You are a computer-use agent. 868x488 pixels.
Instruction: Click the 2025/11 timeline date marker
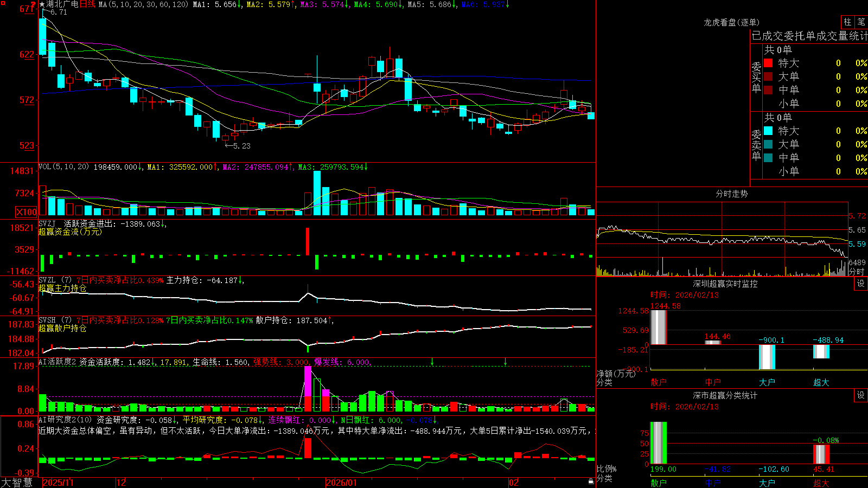coord(58,483)
